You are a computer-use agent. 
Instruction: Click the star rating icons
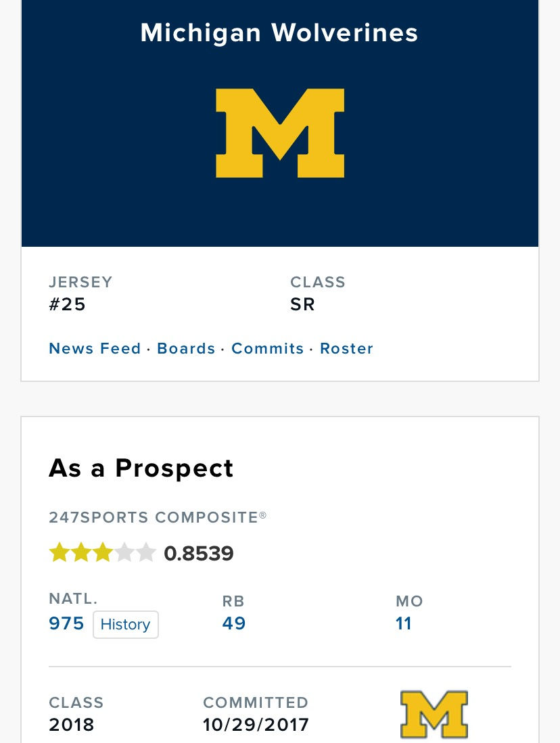click(102, 552)
